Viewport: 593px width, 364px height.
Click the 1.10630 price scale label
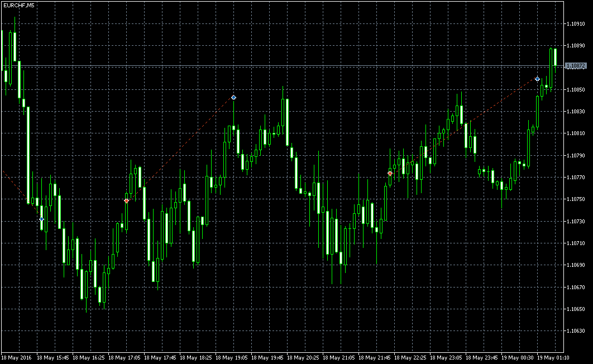[576, 331]
